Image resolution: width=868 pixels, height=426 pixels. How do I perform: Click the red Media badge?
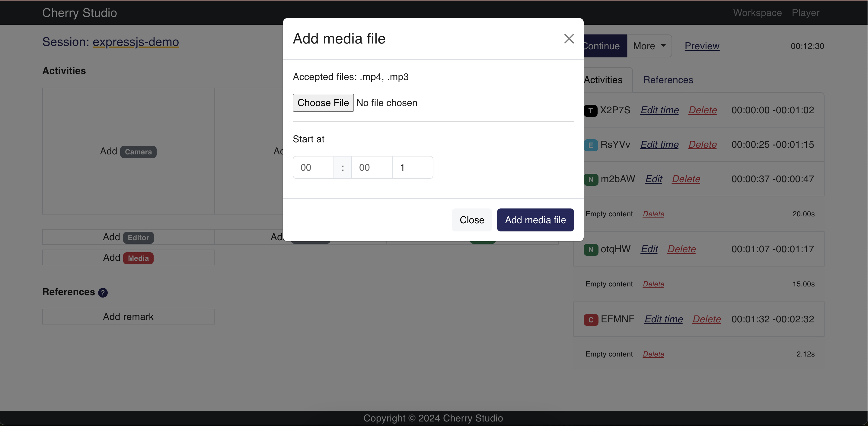138,258
